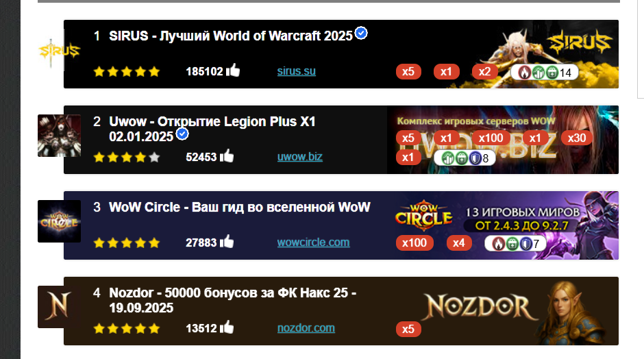Screen dimensions: 644x359
Task: Open the sirus.su link
Action: point(296,71)
